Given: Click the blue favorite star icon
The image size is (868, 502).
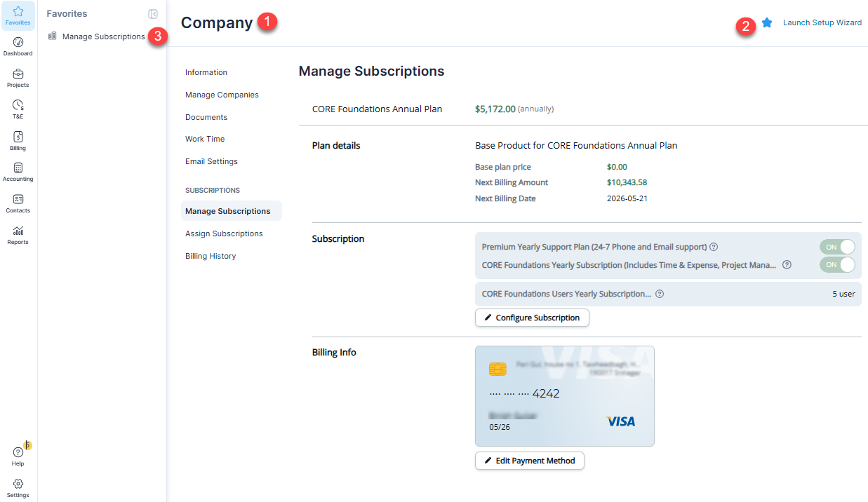Looking at the screenshot, I should click(767, 22).
